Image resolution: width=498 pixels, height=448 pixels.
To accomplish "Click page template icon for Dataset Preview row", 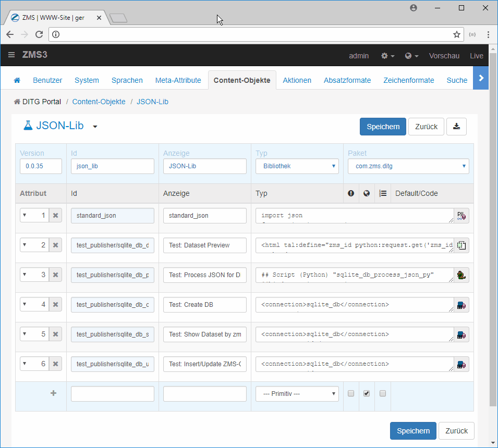I will click(x=461, y=245).
